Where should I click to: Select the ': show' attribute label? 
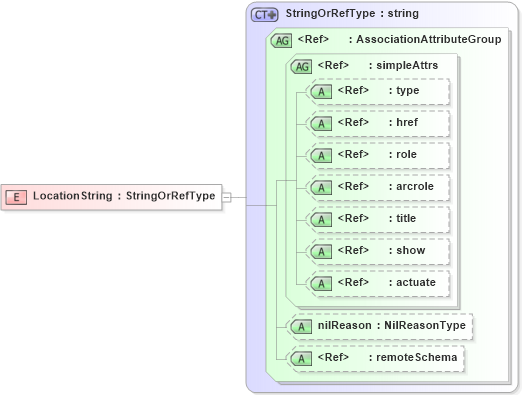407,250
